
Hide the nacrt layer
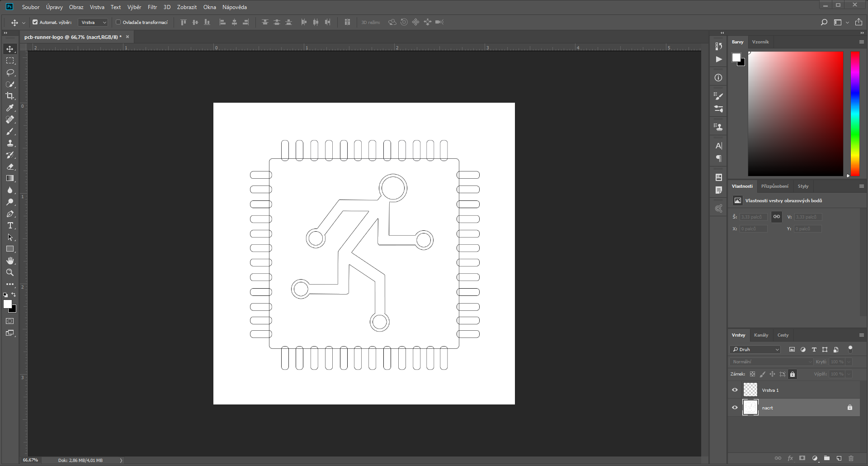click(x=735, y=407)
